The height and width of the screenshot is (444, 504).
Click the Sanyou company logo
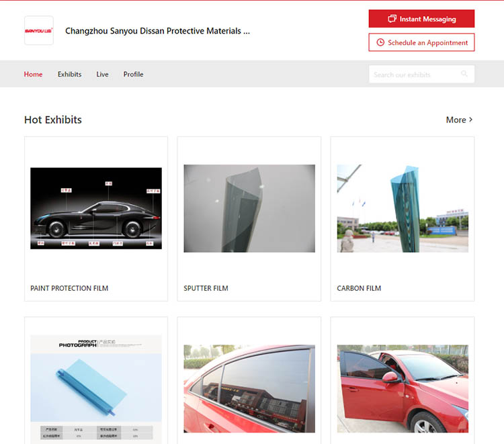39,31
